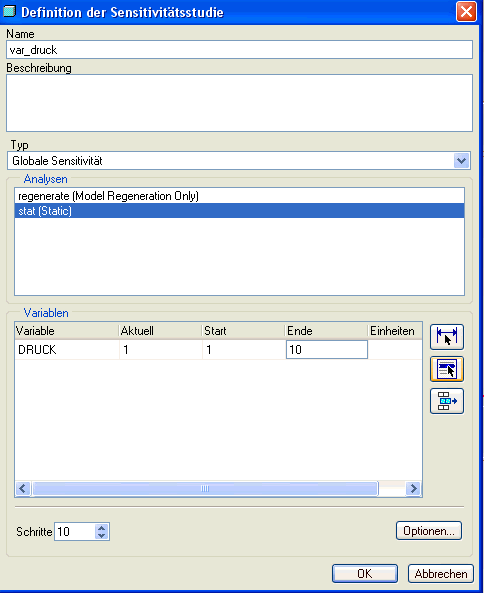Click the Abbrechen button

click(x=441, y=574)
